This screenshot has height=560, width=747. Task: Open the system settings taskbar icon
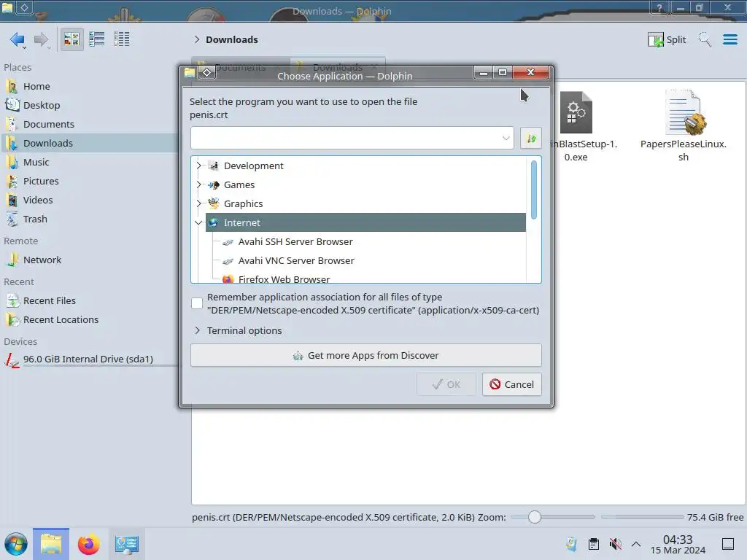tap(126, 544)
